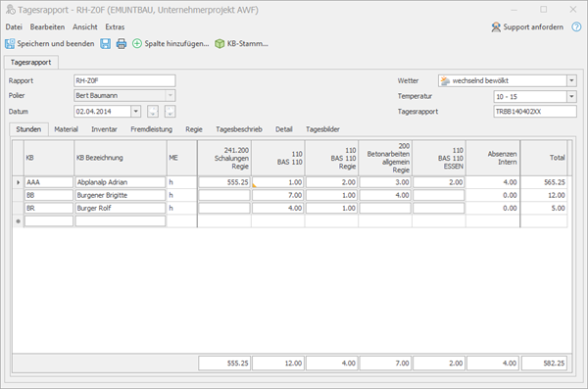Click the Datum field 02.04.2014
This screenshot has width=588, height=389.
point(102,112)
